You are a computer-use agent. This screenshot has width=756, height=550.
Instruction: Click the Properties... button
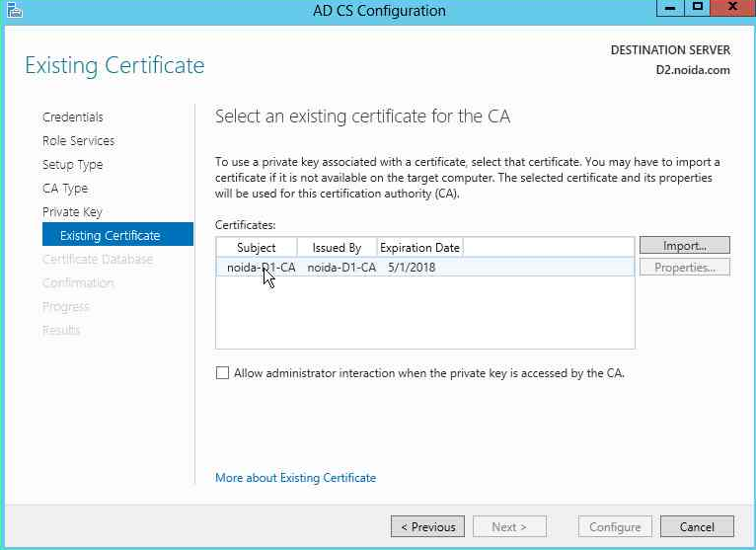pyautogui.click(x=685, y=268)
